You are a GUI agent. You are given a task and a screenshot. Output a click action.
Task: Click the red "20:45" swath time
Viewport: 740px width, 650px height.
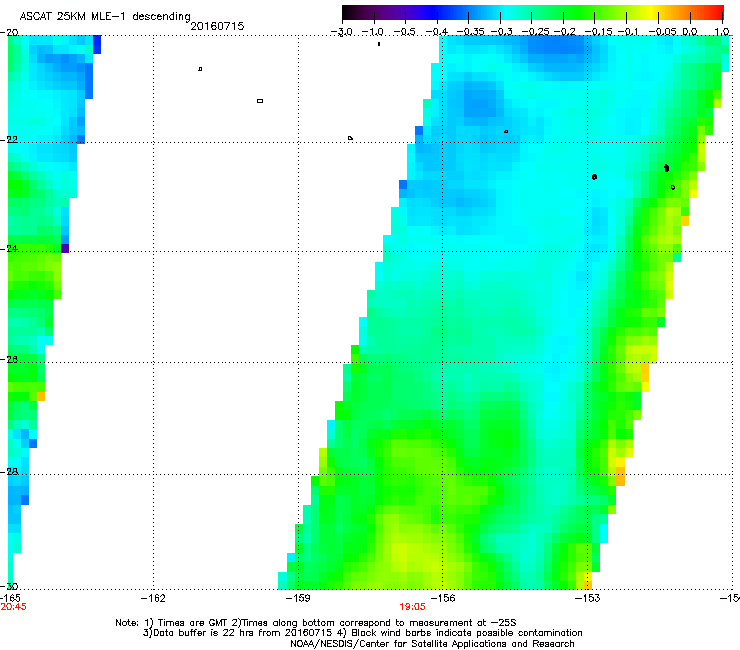14,607
